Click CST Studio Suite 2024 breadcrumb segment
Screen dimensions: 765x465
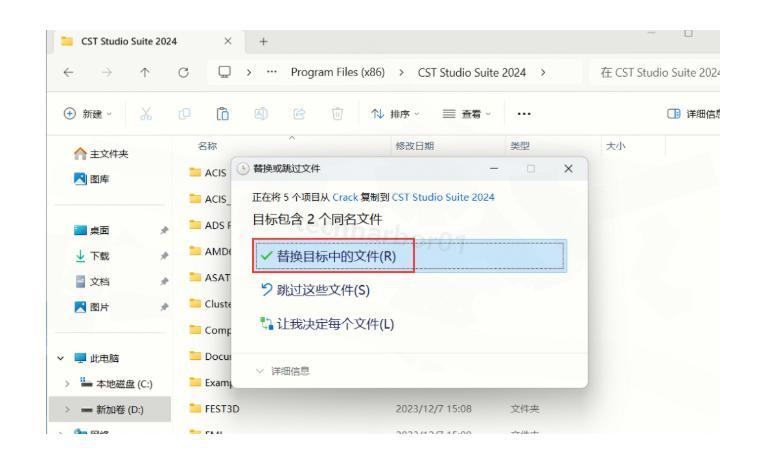click(472, 73)
